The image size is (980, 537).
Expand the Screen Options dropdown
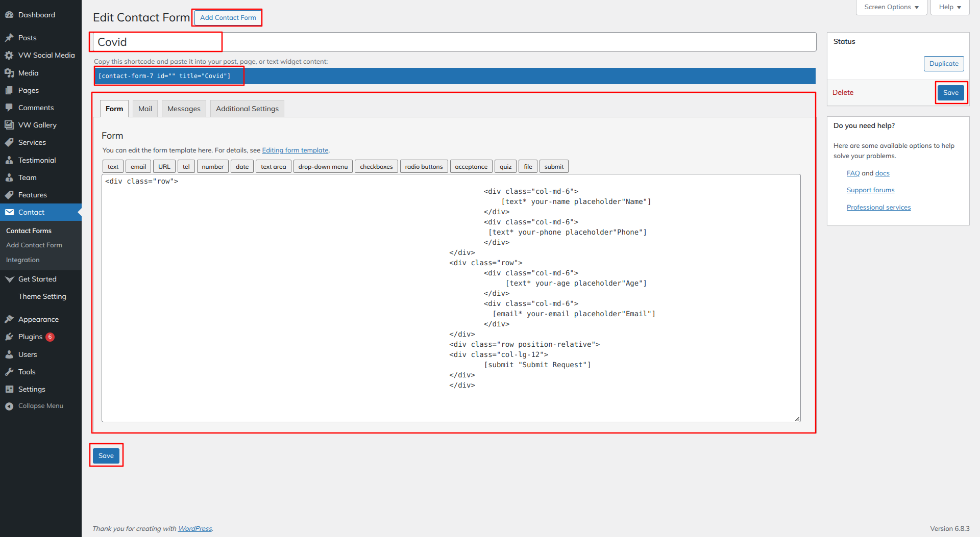891,7
